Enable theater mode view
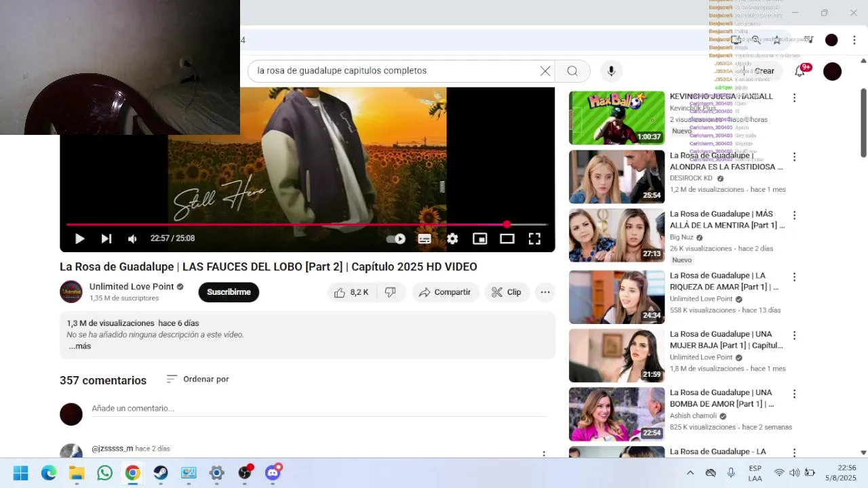 [507, 239]
